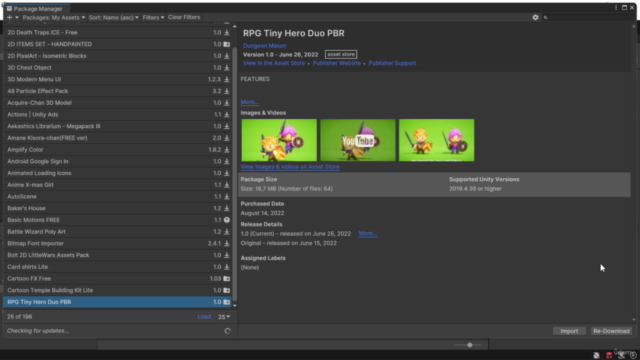Click View images & videos on Asset Store

290,167
